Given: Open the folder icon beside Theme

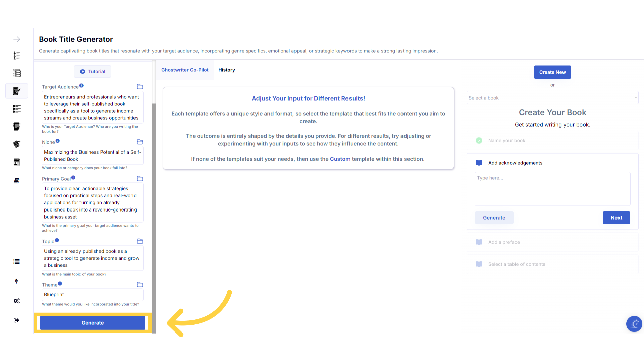Looking at the screenshot, I should pos(140,285).
